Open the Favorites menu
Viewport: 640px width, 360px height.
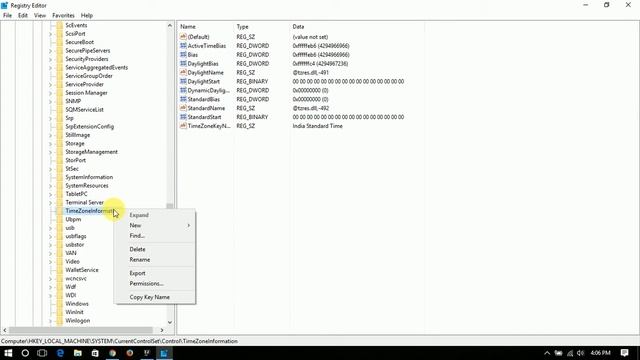pyautogui.click(x=63, y=16)
